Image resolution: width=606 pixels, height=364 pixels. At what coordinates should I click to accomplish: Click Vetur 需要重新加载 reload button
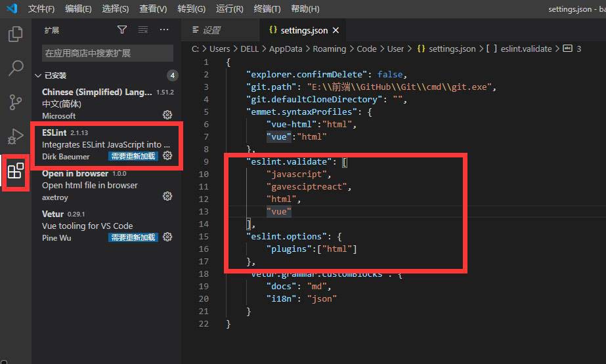click(133, 237)
